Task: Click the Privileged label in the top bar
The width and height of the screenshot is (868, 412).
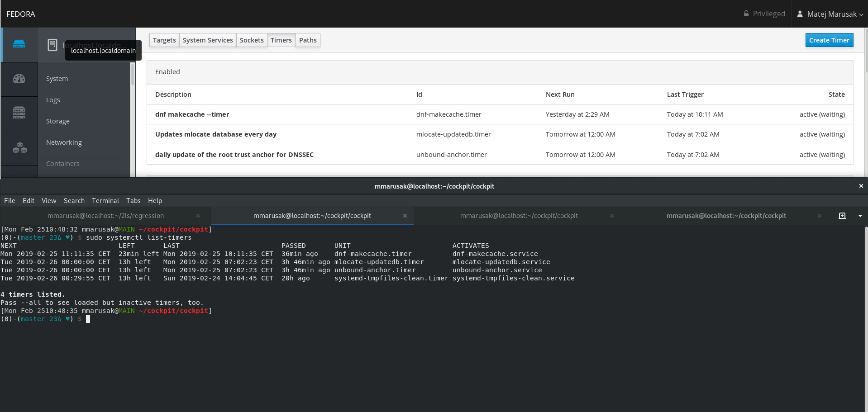Action: [769, 14]
